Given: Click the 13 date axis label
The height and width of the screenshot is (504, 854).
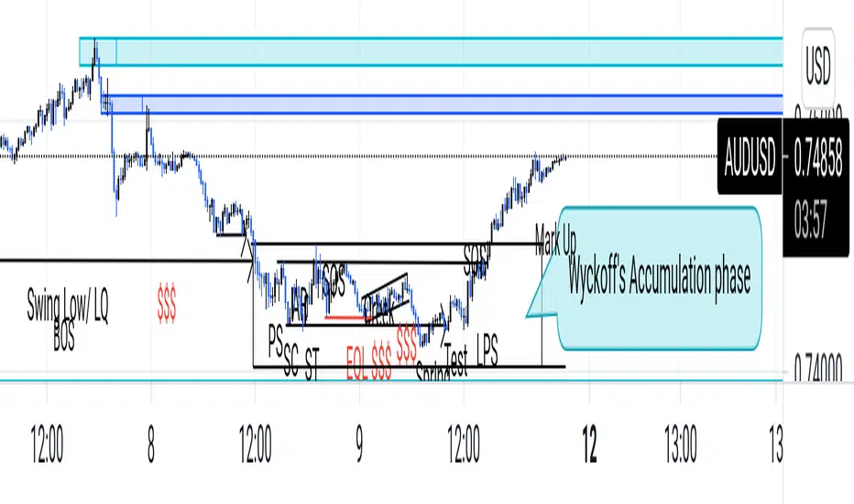Looking at the screenshot, I should (776, 444).
